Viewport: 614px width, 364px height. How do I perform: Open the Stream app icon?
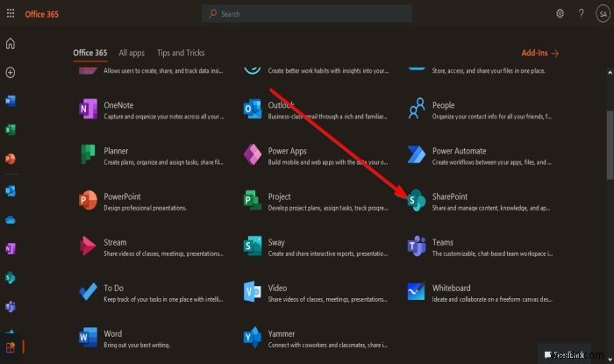[88, 246]
